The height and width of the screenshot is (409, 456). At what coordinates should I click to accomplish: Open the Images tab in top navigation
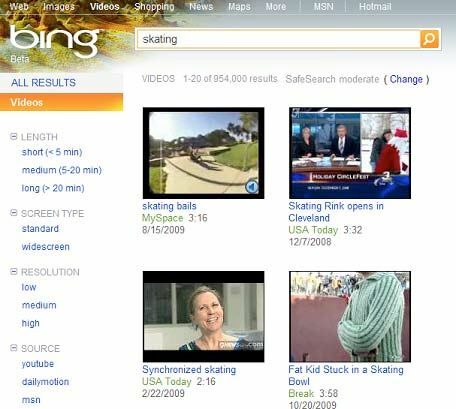(59, 7)
